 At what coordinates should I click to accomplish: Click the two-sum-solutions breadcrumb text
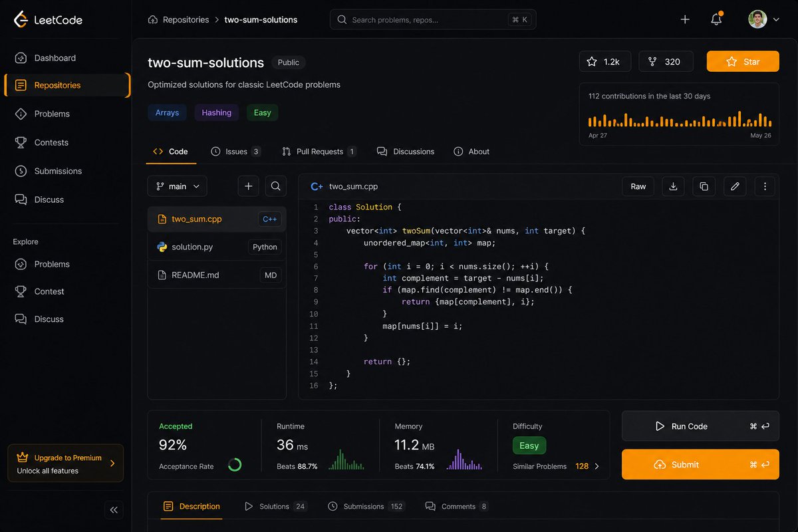pyautogui.click(x=261, y=20)
